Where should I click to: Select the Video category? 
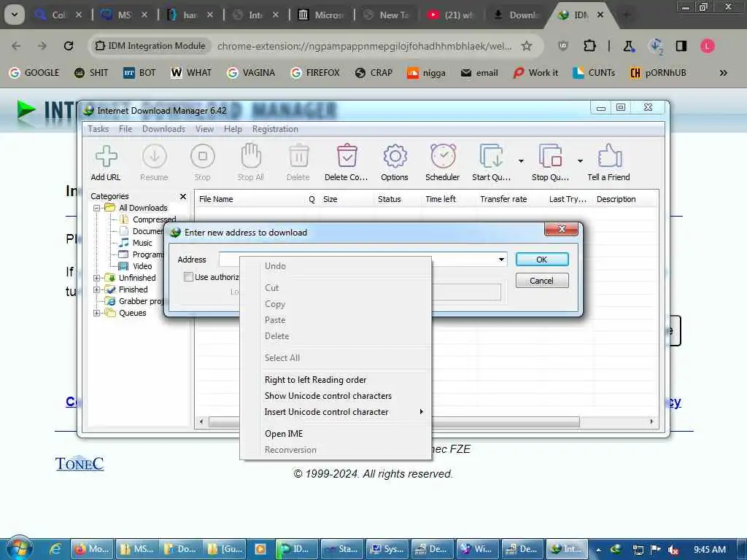pyautogui.click(x=142, y=266)
